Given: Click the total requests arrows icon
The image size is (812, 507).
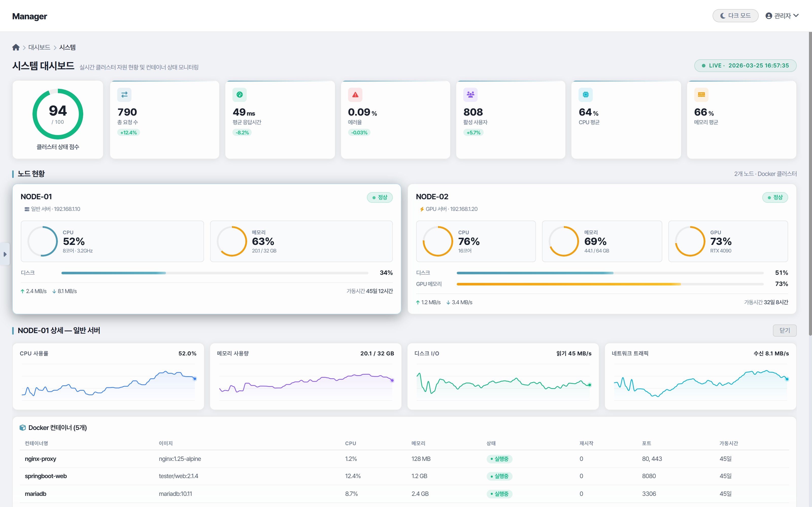Looking at the screenshot, I should coord(124,95).
